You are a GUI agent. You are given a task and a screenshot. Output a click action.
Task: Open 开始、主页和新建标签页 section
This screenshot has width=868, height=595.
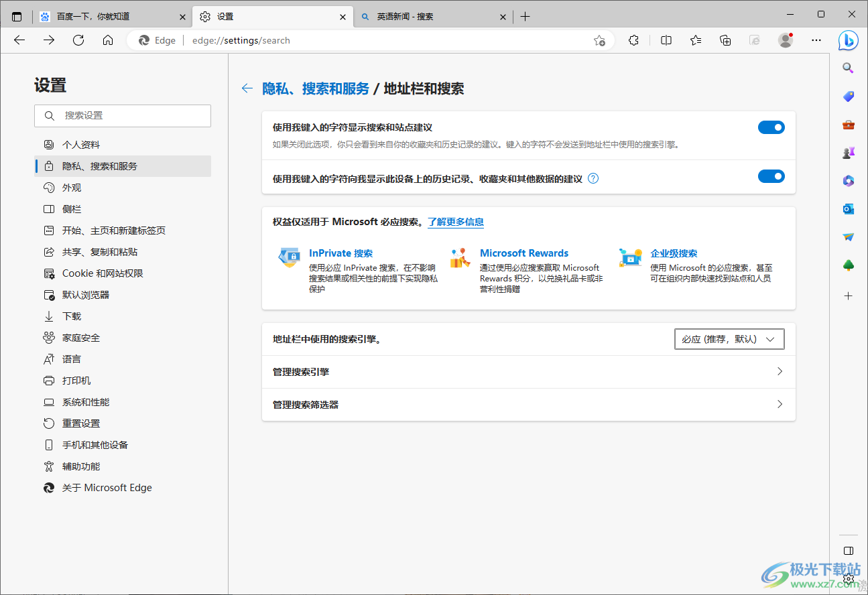(123, 230)
